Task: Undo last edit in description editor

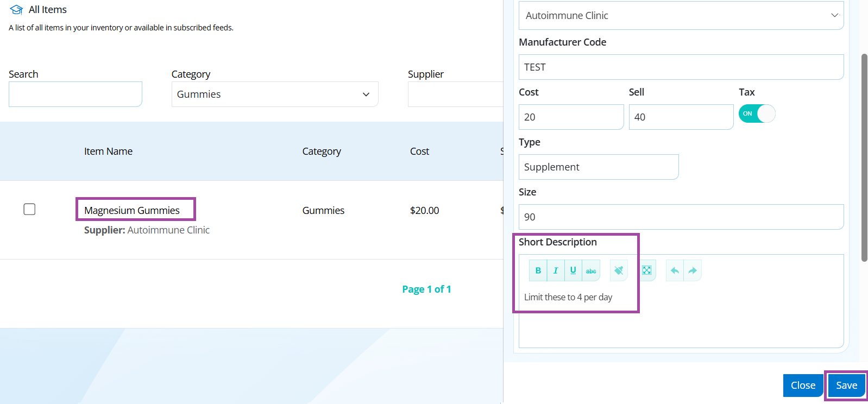Action: click(675, 270)
